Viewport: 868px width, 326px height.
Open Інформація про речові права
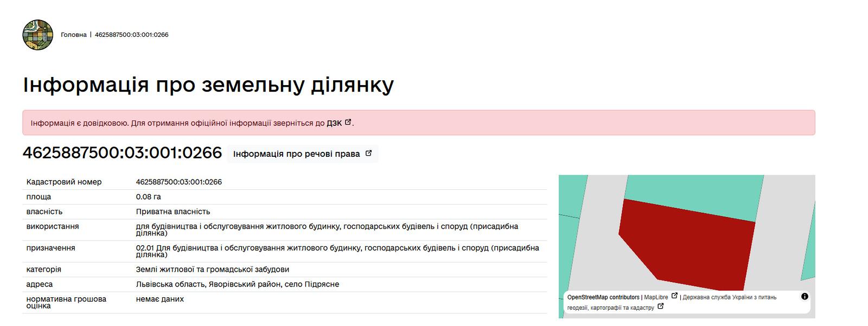pyautogui.click(x=296, y=154)
